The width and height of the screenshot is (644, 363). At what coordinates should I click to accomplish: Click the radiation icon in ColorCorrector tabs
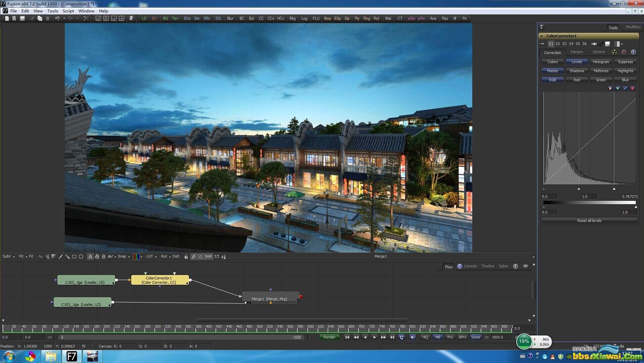click(614, 52)
